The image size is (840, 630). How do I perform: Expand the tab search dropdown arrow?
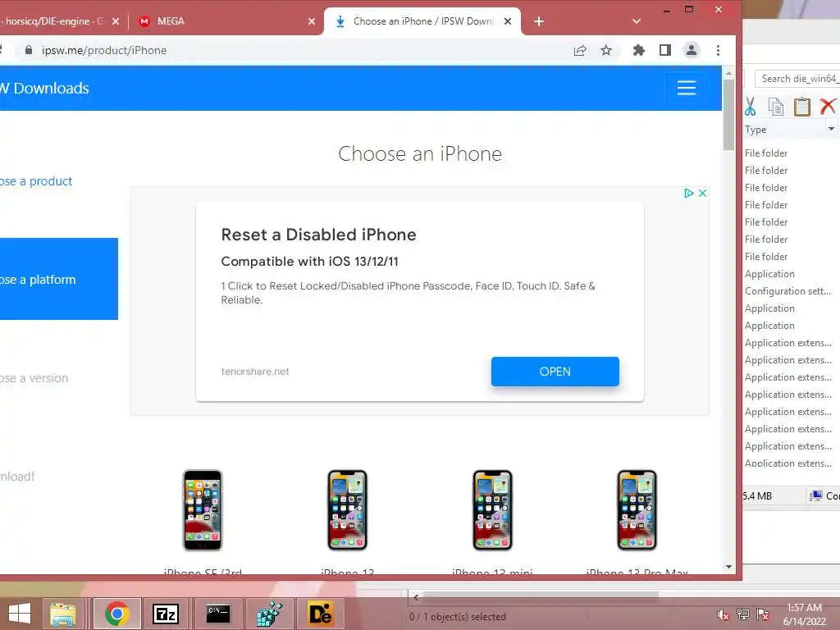click(x=637, y=21)
